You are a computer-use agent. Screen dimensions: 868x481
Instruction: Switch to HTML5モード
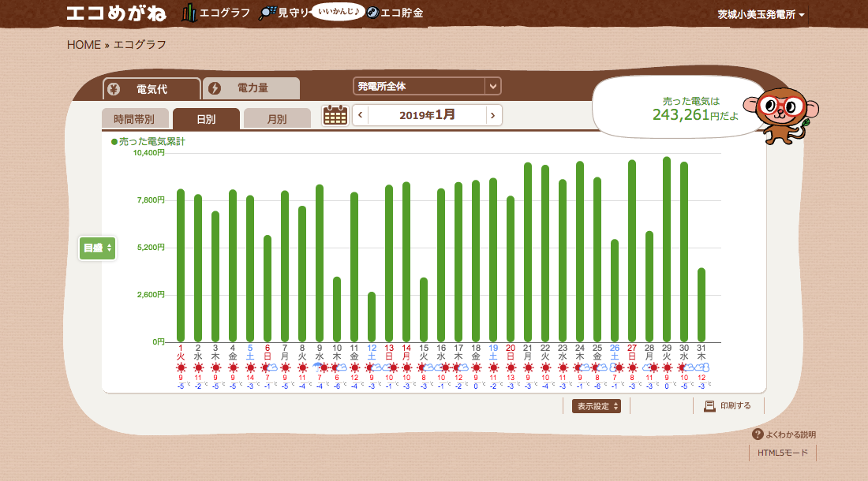pos(783,453)
